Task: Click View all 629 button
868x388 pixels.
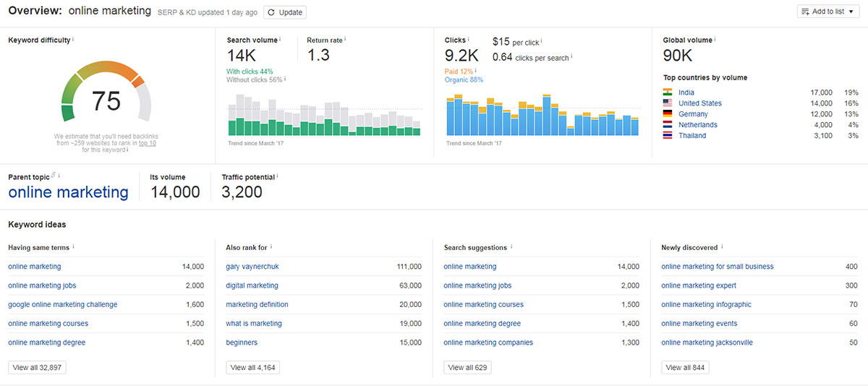Action: point(468,368)
